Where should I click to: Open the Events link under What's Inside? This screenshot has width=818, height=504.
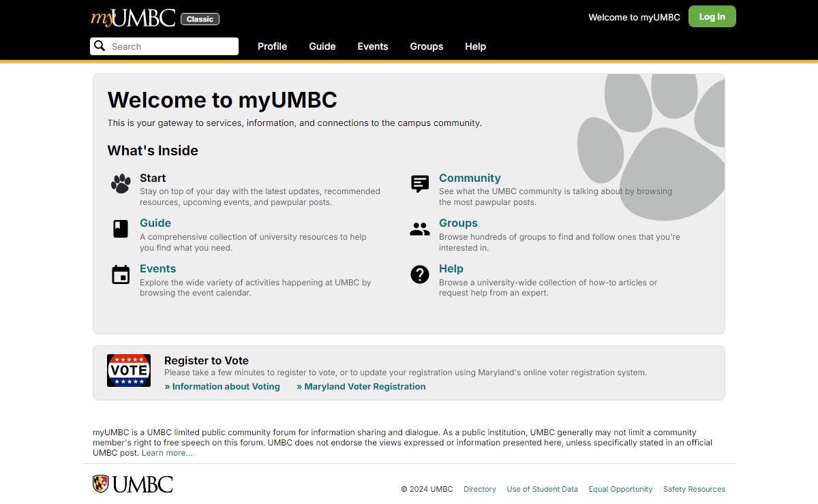[x=157, y=268]
